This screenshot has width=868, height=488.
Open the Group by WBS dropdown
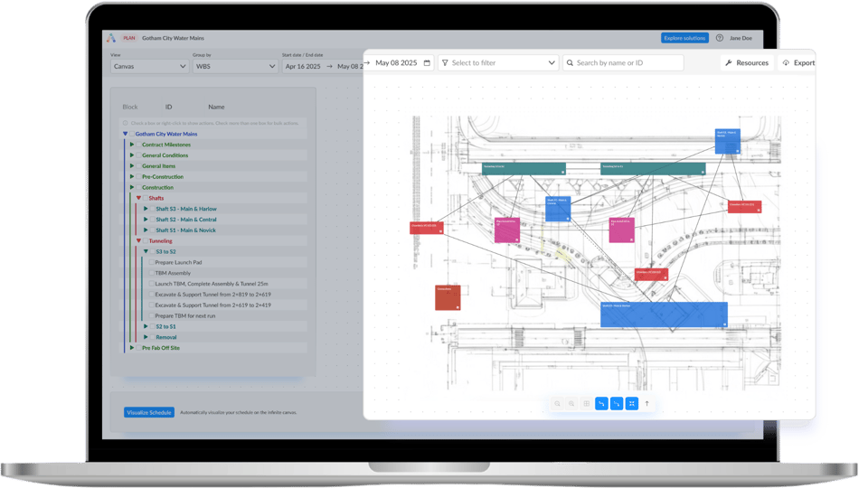tap(235, 66)
